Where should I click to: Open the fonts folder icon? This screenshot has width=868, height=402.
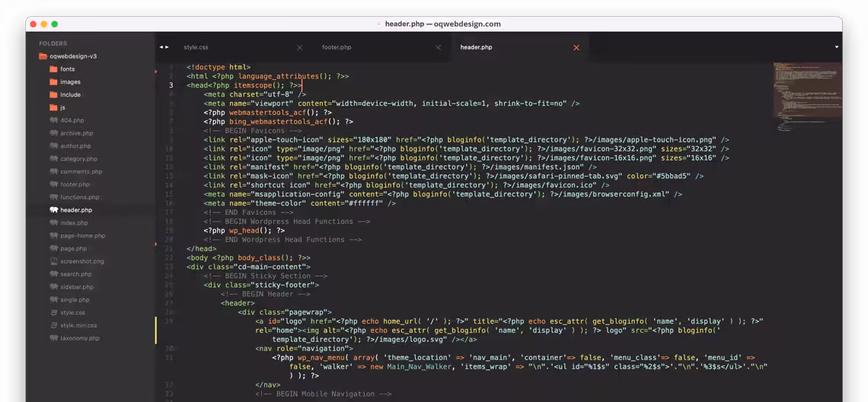[x=53, y=69]
